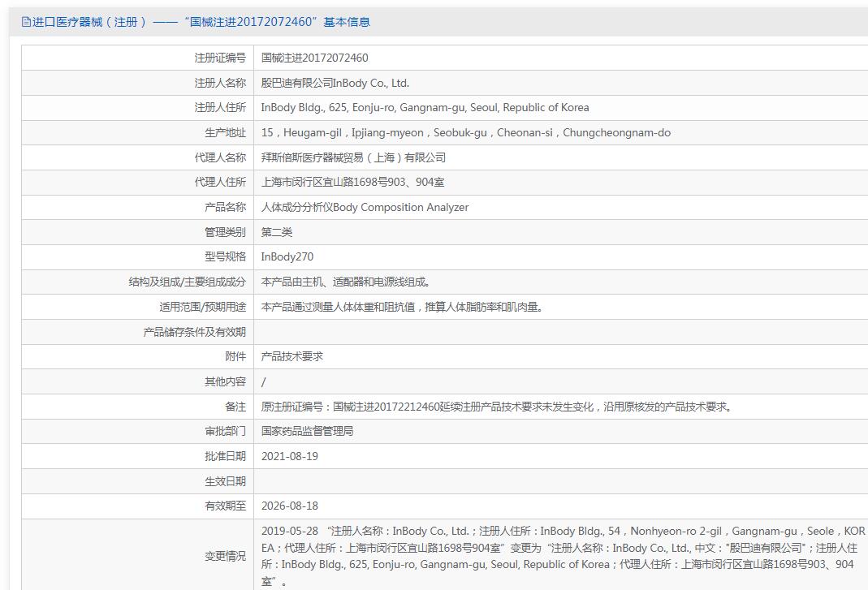Click the document icon beside the header title

[26, 22]
